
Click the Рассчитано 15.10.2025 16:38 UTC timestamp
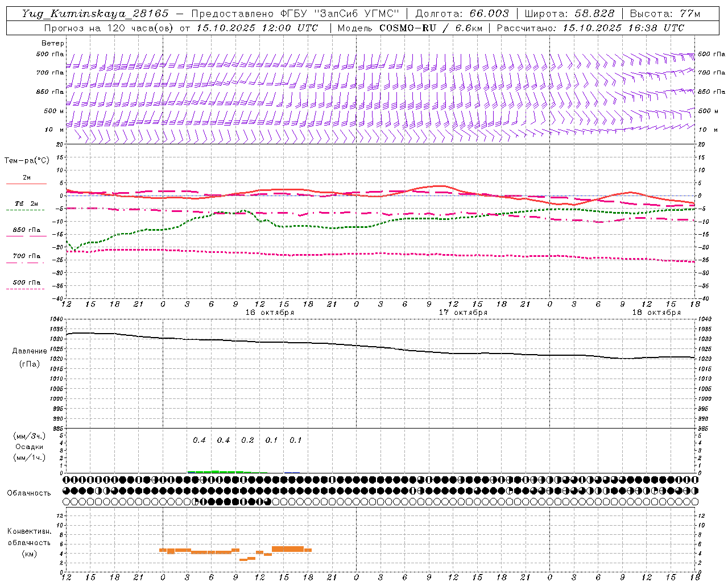pos(591,28)
